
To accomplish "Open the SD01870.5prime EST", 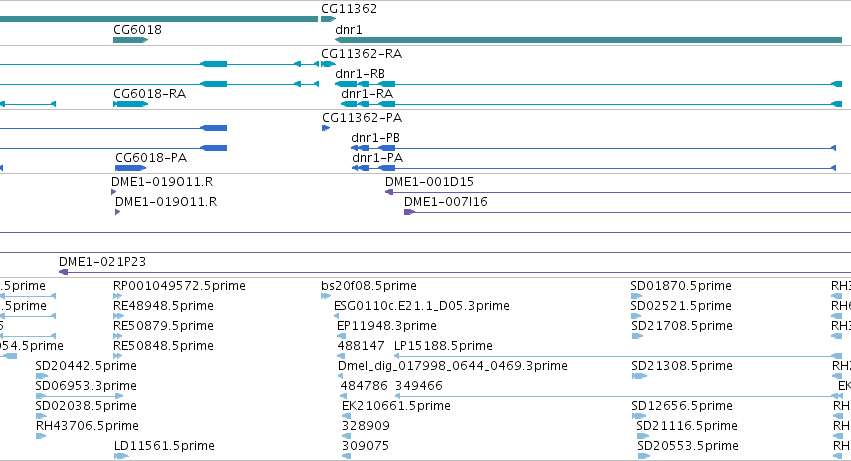I will 637,296.
